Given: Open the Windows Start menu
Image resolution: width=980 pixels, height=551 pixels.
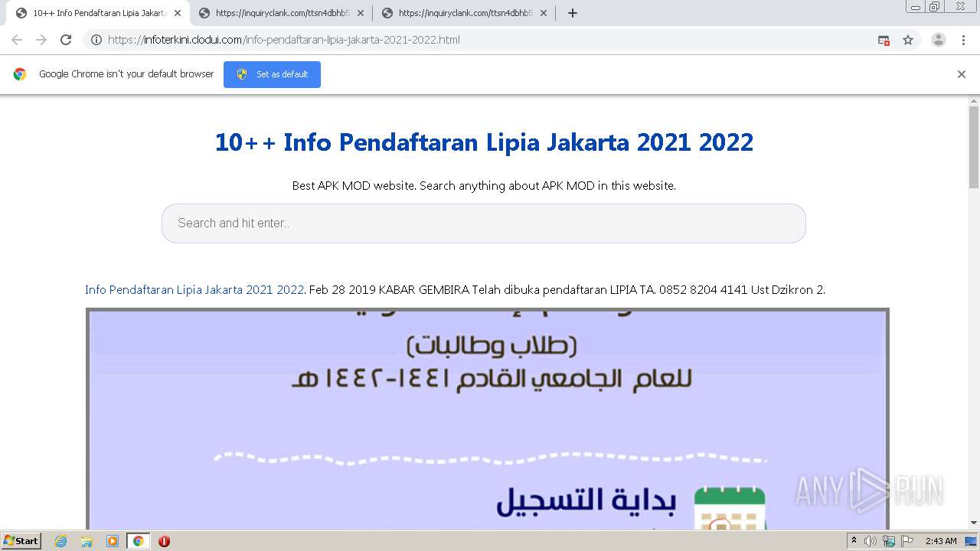Looking at the screenshot, I should click(x=21, y=541).
